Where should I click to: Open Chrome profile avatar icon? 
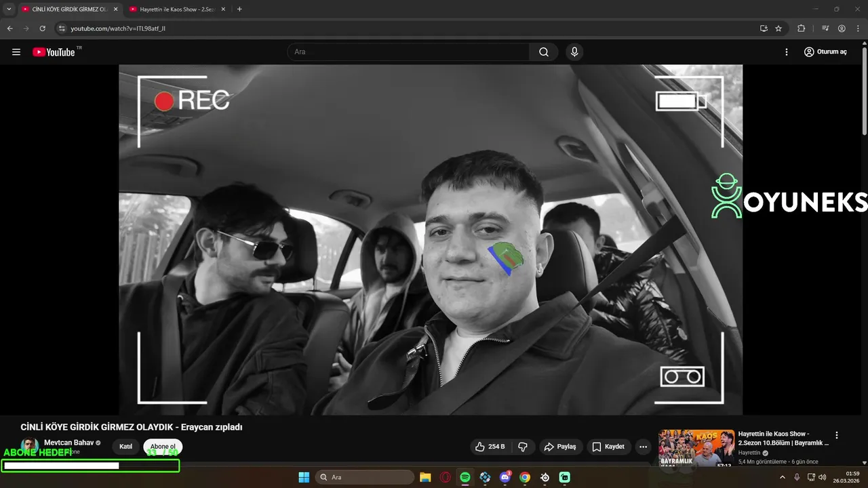[842, 28]
